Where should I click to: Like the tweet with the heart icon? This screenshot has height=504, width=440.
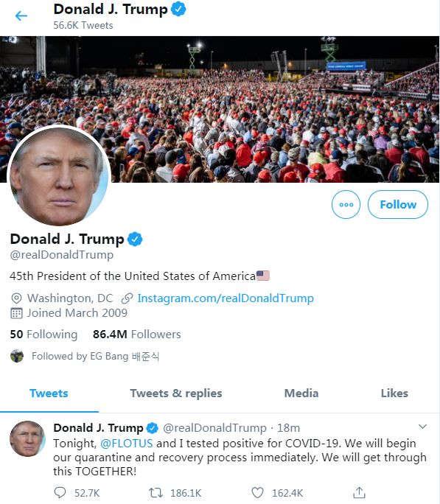[257, 492]
